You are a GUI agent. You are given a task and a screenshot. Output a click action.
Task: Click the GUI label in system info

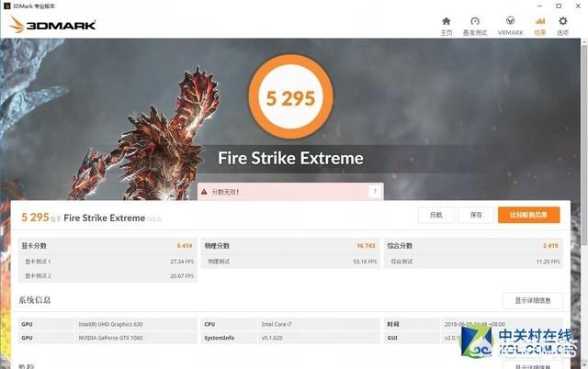point(392,338)
